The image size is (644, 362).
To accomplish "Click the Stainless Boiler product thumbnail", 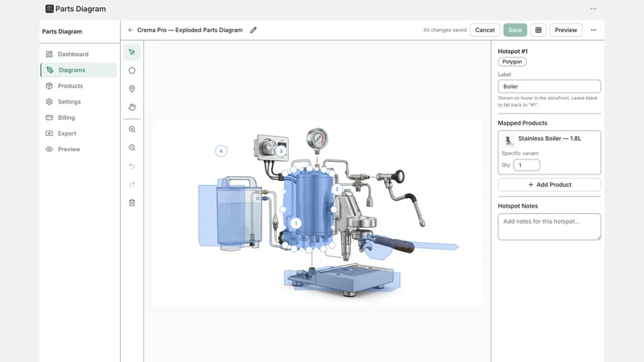I will point(509,141).
